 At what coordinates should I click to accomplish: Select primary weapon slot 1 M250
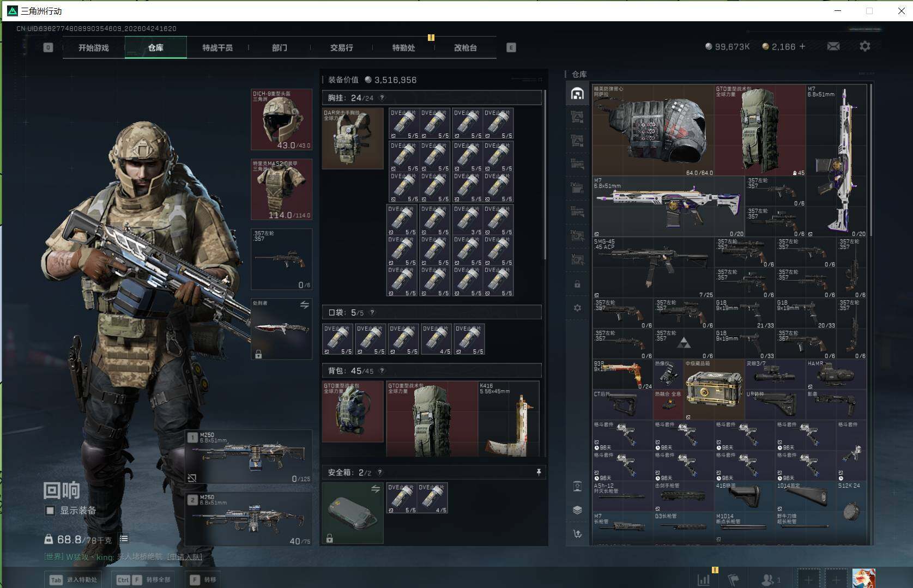(249, 457)
